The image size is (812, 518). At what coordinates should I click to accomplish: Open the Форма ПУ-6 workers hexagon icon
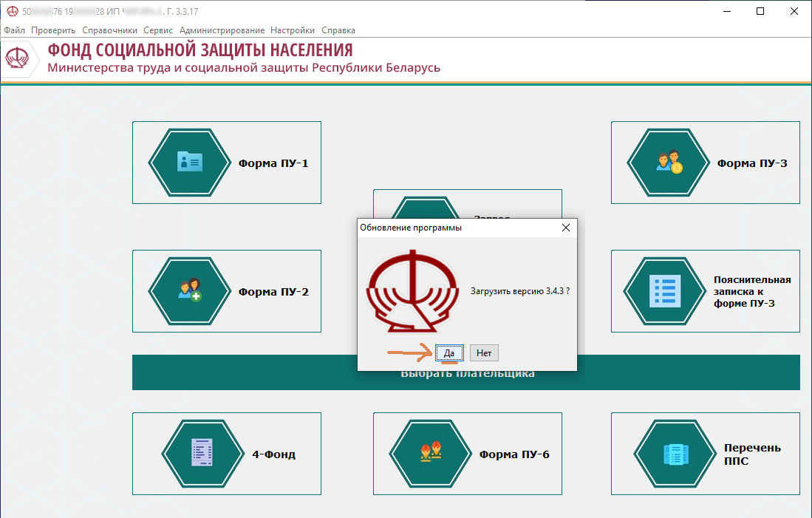[x=430, y=454]
